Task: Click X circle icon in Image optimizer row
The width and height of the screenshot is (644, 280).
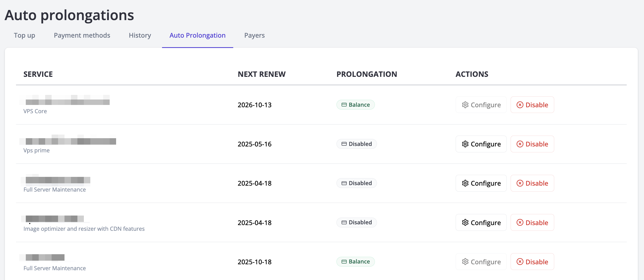Action: coord(520,223)
